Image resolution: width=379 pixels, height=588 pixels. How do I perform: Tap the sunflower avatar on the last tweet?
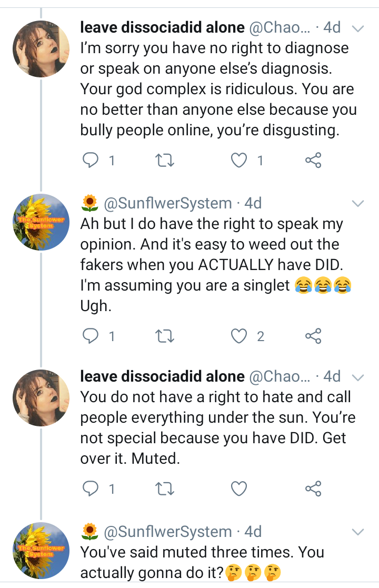coord(41,550)
